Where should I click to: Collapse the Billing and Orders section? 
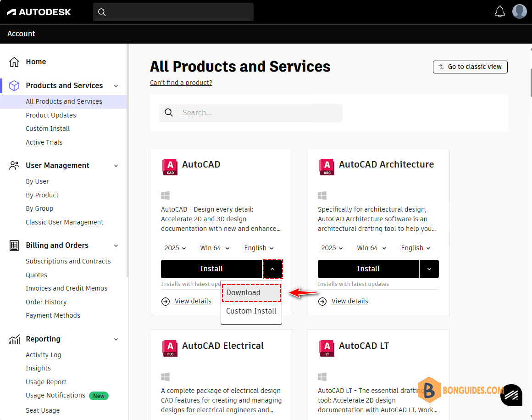116,246
